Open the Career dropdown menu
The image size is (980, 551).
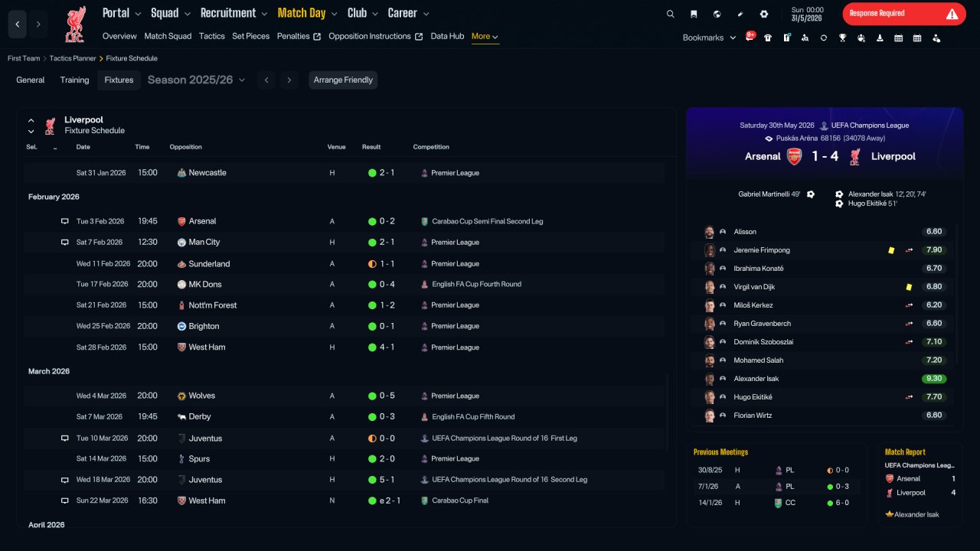tap(409, 13)
